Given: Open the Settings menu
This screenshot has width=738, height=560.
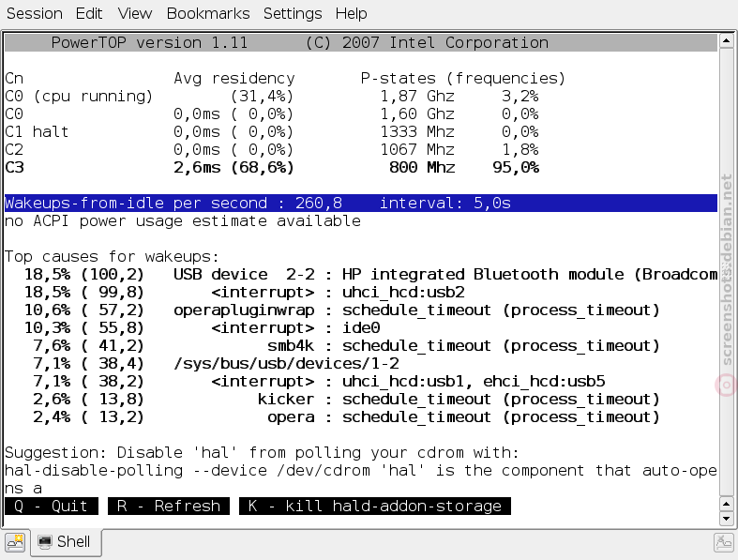Looking at the screenshot, I should pos(293,14).
